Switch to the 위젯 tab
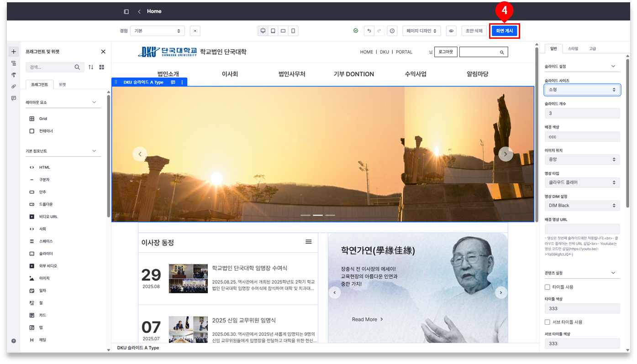Viewport: 637px width, 364px height. (63, 84)
